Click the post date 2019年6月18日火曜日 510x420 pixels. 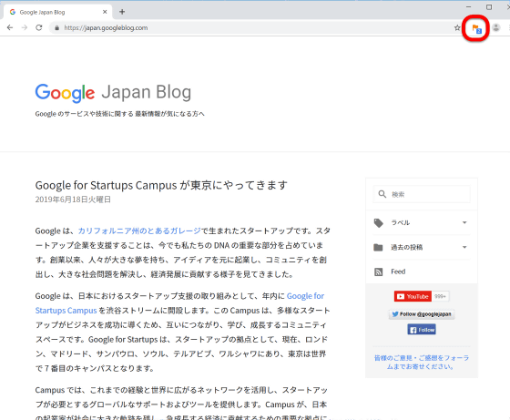pyautogui.click(x=73, y=200)
